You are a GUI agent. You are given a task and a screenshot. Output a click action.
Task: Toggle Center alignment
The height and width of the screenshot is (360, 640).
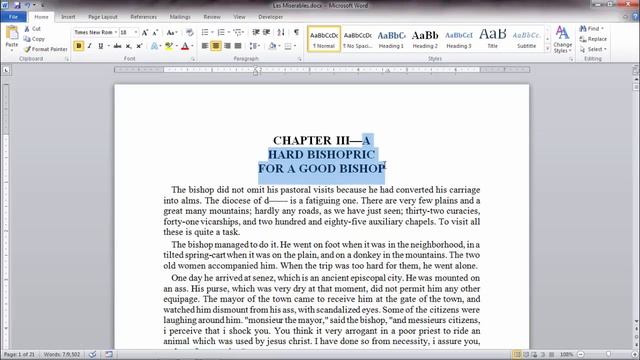[216, 46]
